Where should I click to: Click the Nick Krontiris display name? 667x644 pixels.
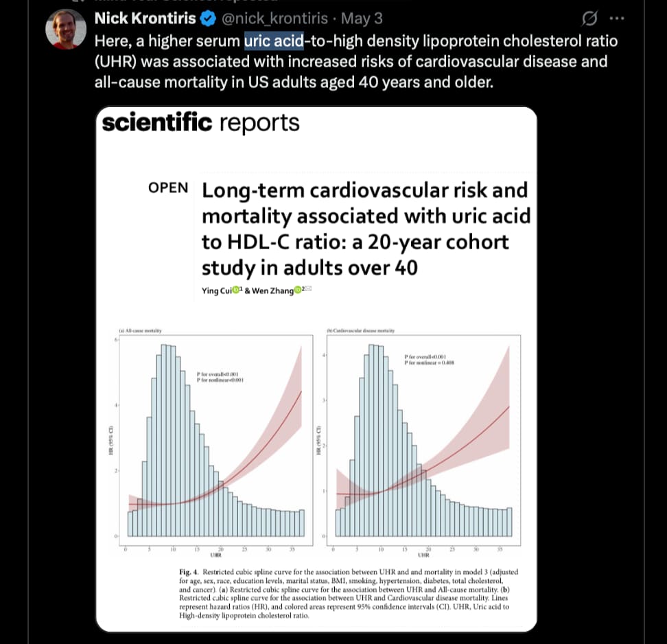145,19
